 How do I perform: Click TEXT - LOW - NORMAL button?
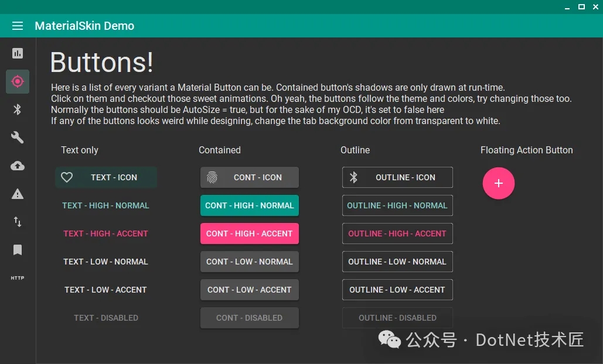click(x=105, y=262)
